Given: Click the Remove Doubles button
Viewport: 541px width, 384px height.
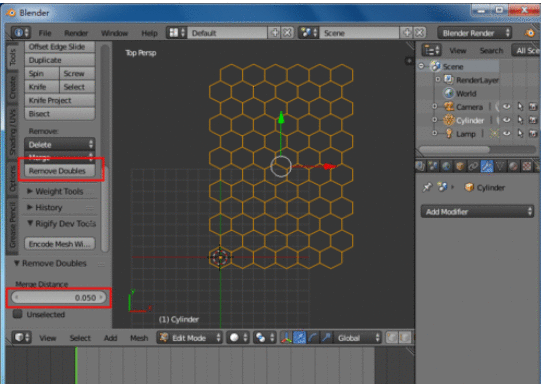Looking at the screenshot, I should click(60, 171).
